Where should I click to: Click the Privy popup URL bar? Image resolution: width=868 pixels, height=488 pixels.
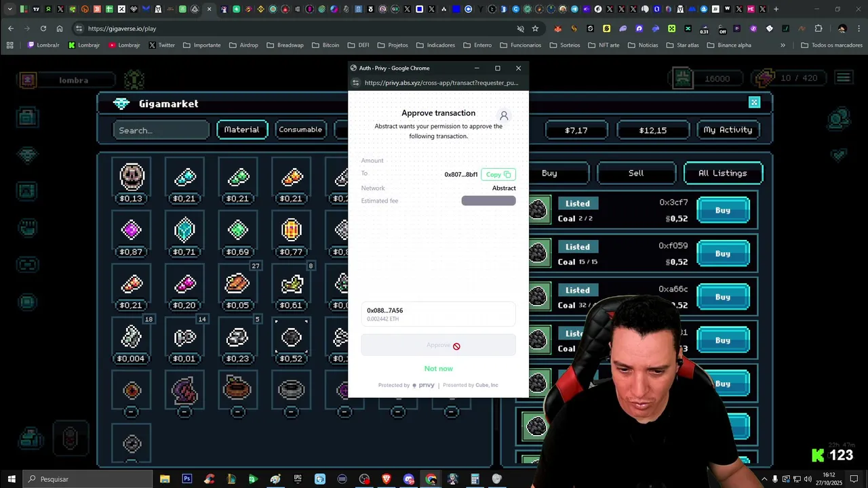pyautogui.click(x=441, y=83)
